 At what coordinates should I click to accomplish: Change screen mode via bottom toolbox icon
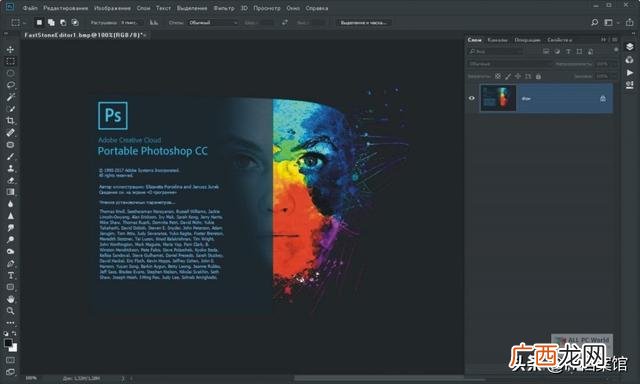click(x=11, y=372)
